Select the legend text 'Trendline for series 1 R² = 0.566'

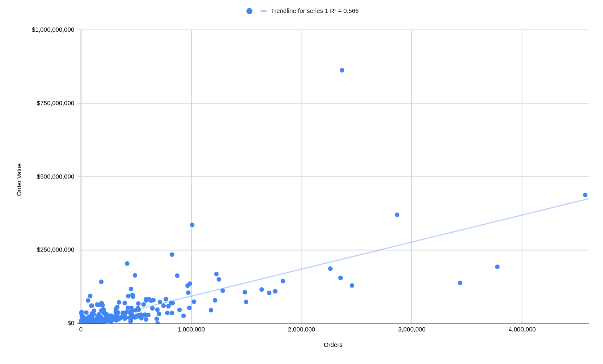[315, 11]
